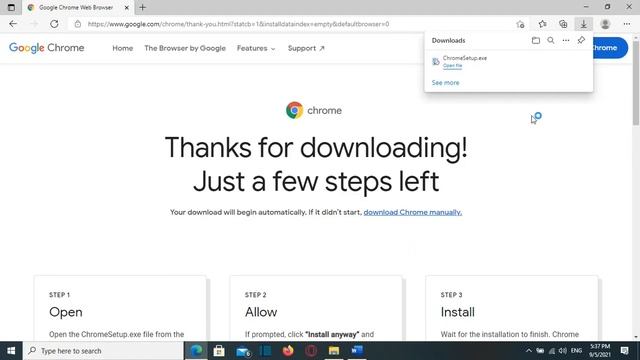Go back with the browser back arrow
This screenshot has width=640, height=360.
pyautogui.click(x=13, y=24)
